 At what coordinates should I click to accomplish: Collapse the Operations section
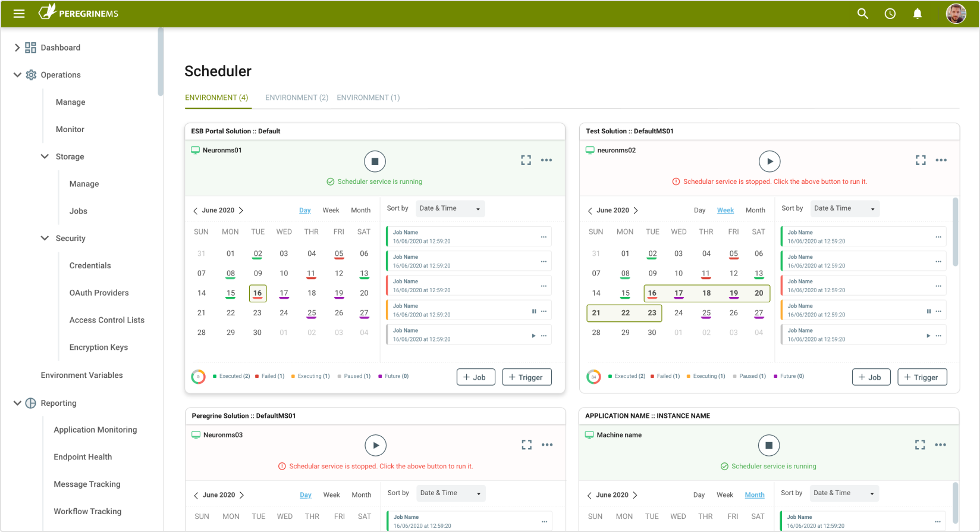point(17,75)
